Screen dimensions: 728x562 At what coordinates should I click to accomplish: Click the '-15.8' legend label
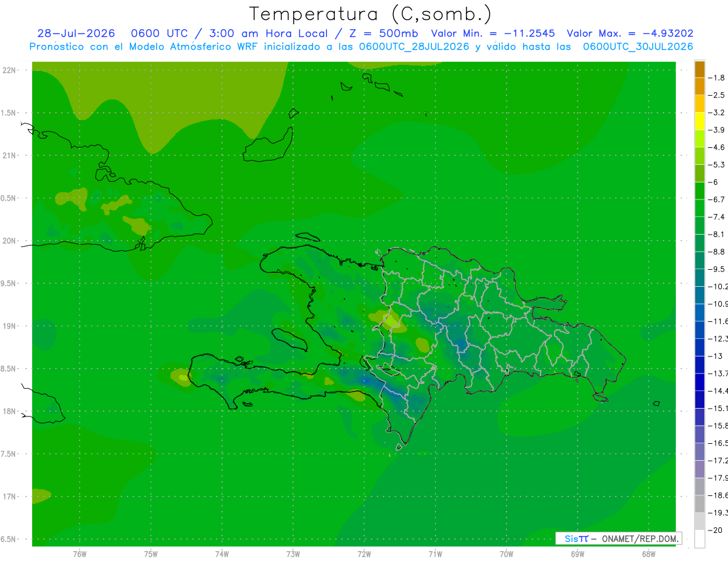tap(718, 426)
